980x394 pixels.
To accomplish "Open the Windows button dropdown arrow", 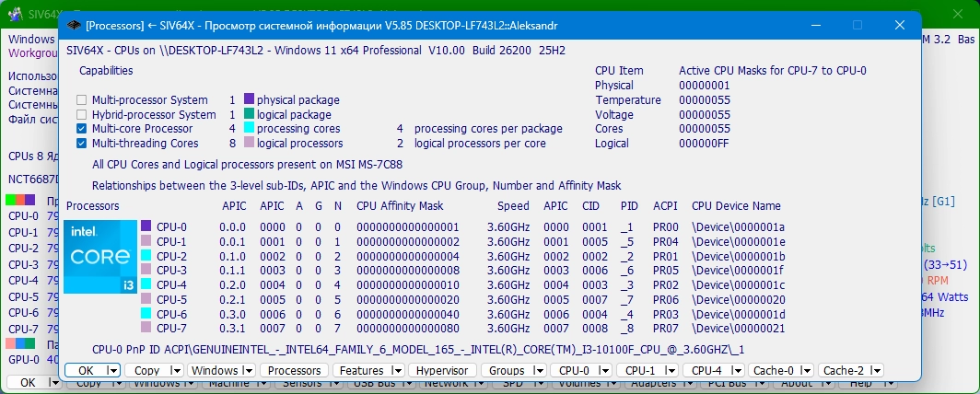I will coord(248,370).
